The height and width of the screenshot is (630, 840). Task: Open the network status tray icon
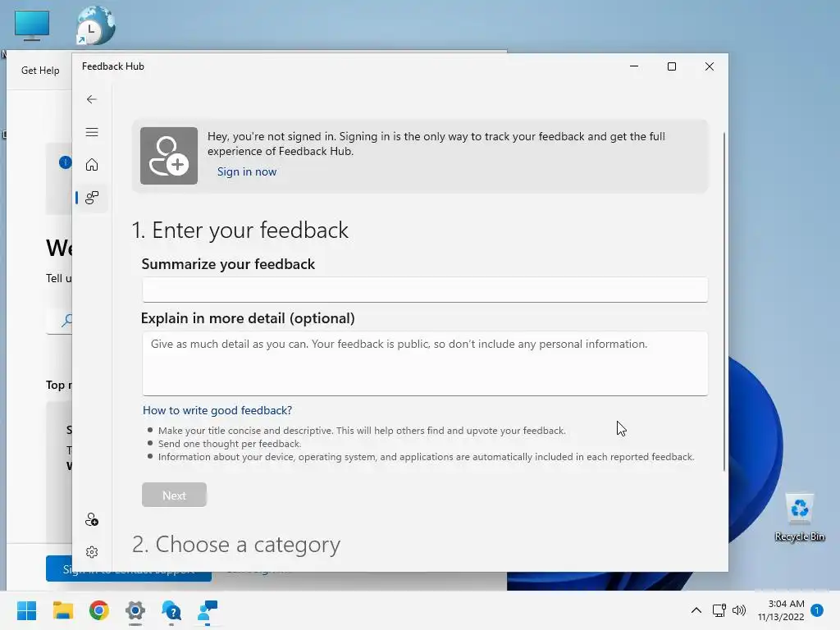(x=719, y=610)
